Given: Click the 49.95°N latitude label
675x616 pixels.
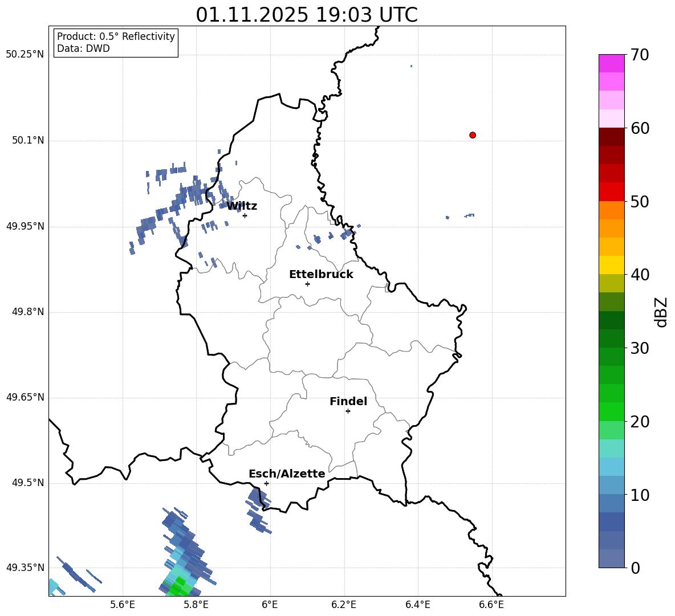Looking at the screenshot, I should [25, 226].
